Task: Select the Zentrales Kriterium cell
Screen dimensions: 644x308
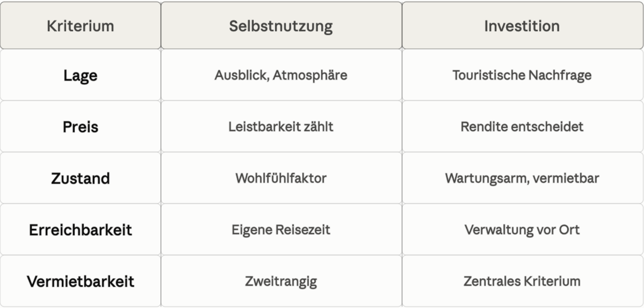Action: (522, 281)
